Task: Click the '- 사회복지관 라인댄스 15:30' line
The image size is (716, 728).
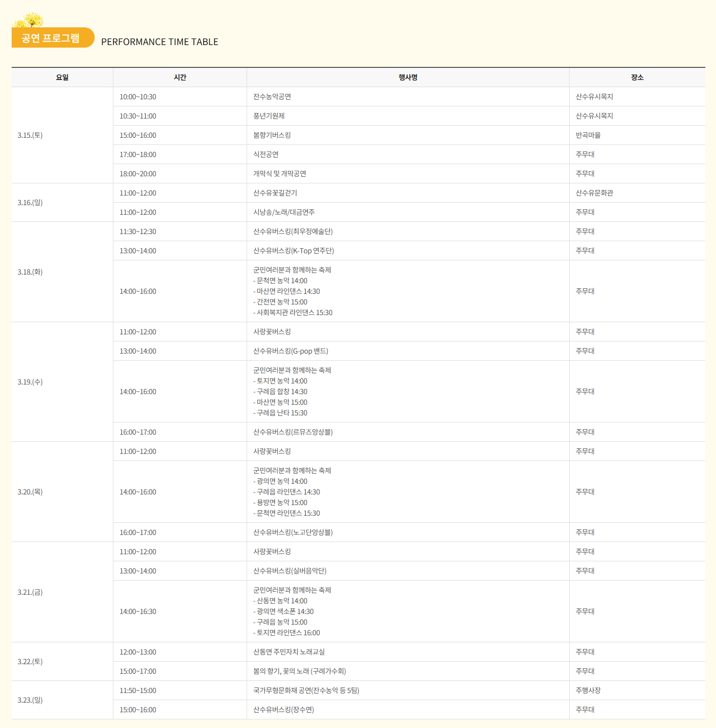Action: pyautogui.click(x=293, y=313)
